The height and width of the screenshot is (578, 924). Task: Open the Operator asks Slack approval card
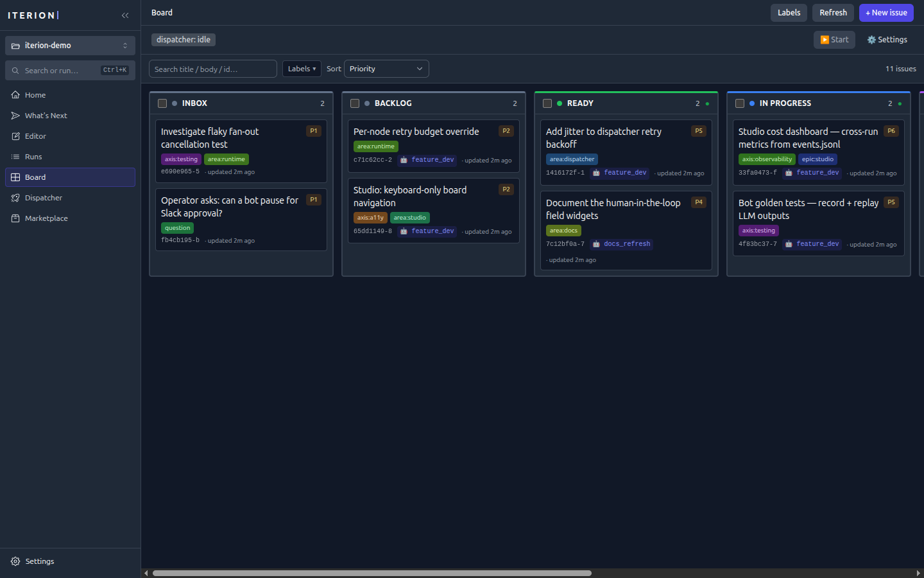241,220
